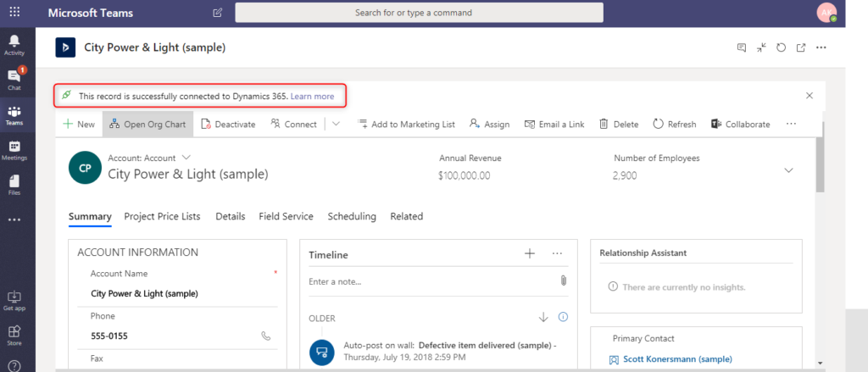Click Collaborate in command bar
868x372 pixels.
click(x=741, y=124)
